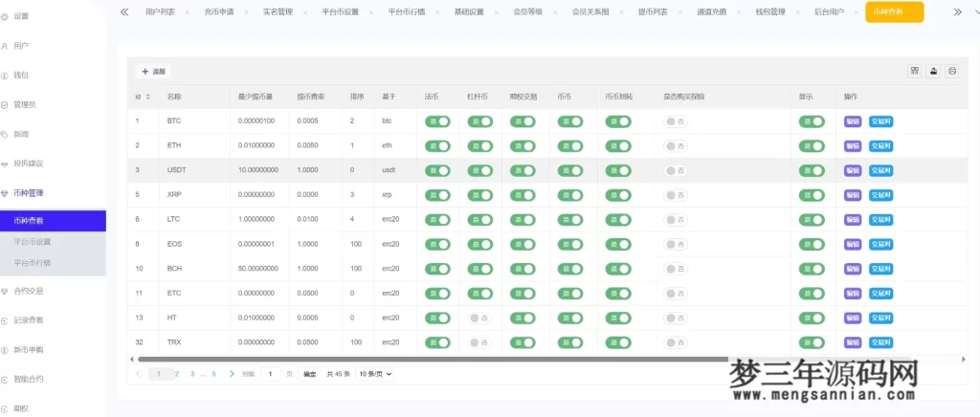Go to previous page with arrow
The height and width of the screenshot is (417, 980).
(x=138, y=374)
